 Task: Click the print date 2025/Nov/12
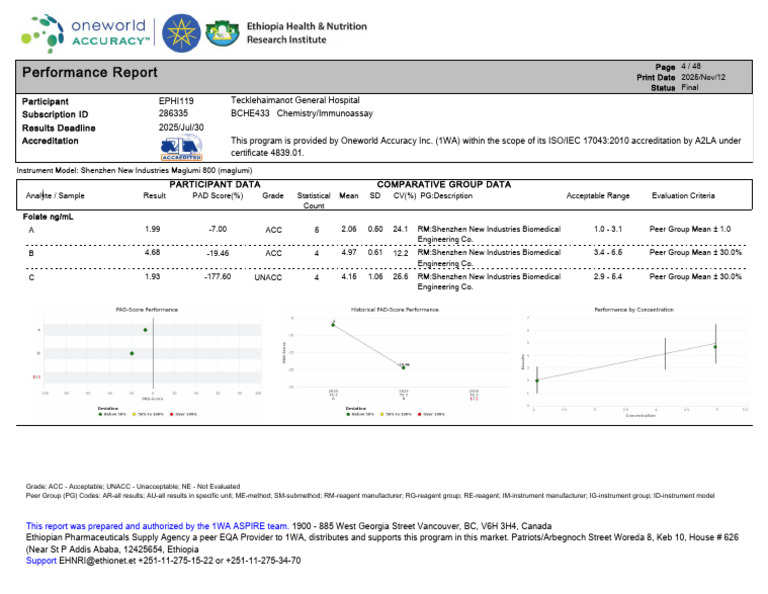[703, 77]
